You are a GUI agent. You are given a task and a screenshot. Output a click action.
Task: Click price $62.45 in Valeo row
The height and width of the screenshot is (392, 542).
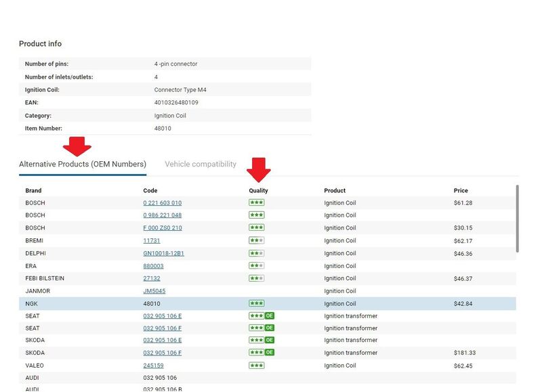coord(463,366)
